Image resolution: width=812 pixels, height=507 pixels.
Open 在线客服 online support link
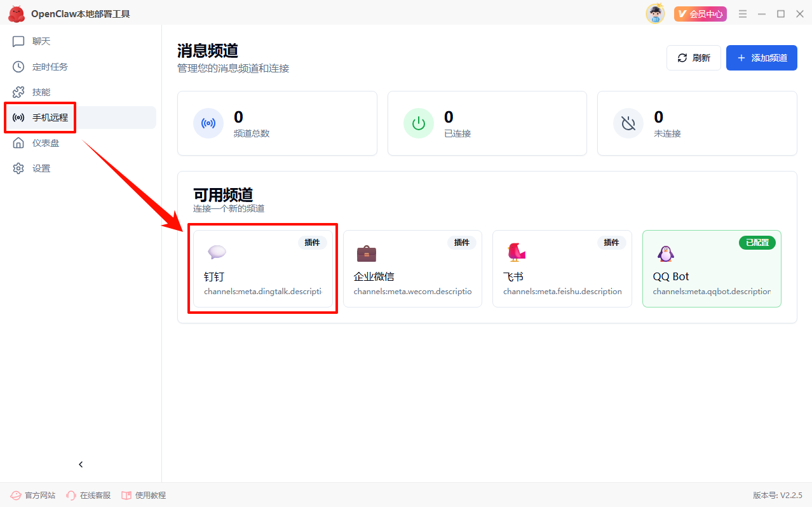pyautogui.click(x=88, y=495)
